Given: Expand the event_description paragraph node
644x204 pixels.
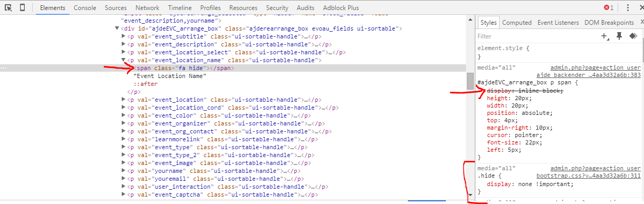Looking at the screenshot, I should 124,44.
